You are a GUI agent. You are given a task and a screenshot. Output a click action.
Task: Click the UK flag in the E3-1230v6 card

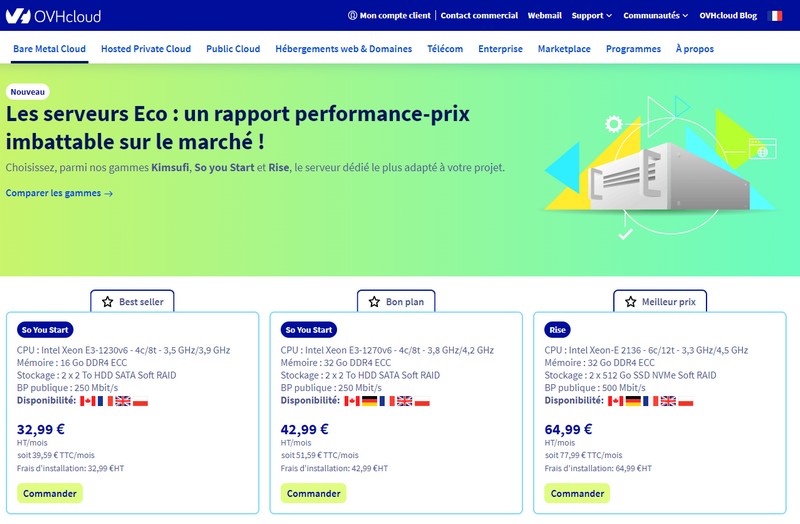pyautogui.click(x=123, y=401)
